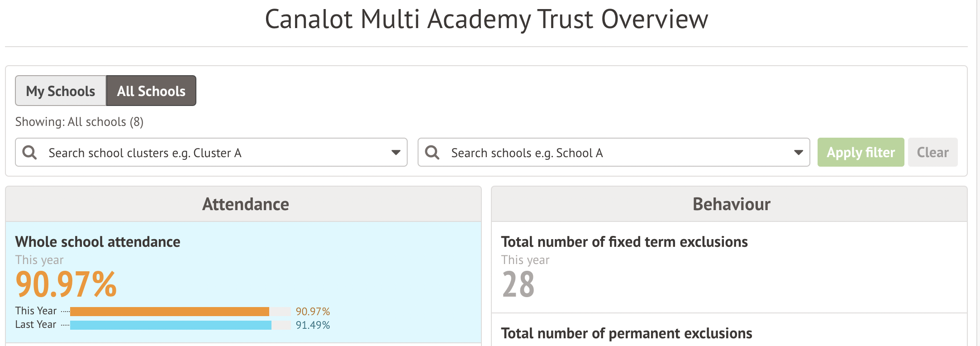This screenshot has width=980, height=346.
Task: Switch to the My Schools view
Action: [61, 91]
